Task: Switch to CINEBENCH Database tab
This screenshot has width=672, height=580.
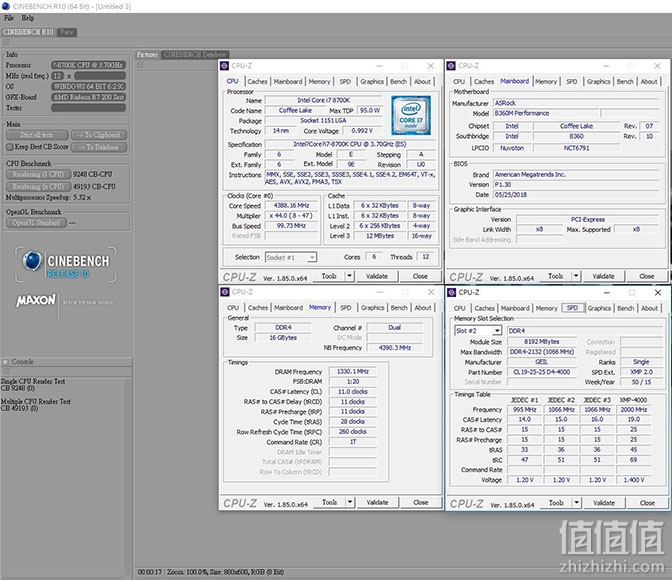Action: pyautogui.click(x=195, y=54)
